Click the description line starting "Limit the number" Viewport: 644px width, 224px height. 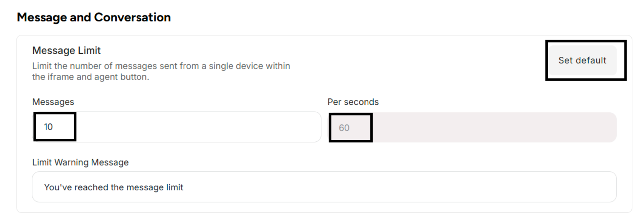click(161, 66)
